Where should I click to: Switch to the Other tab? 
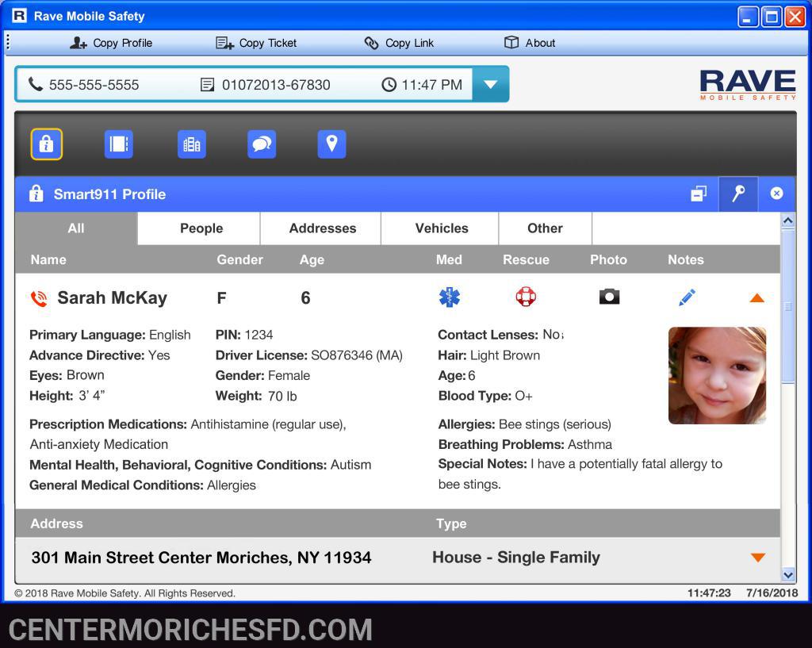(546, 228)
